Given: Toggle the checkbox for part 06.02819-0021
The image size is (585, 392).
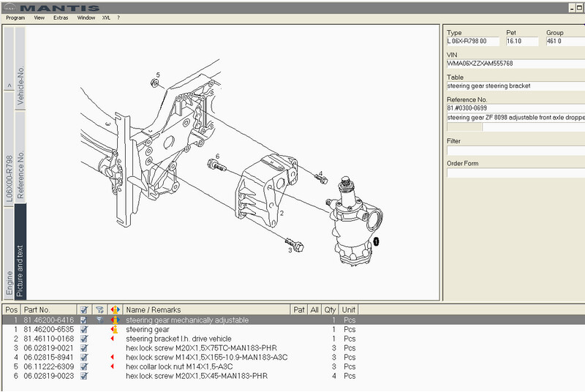Looking at the screenshot, I should coord(84,348).
